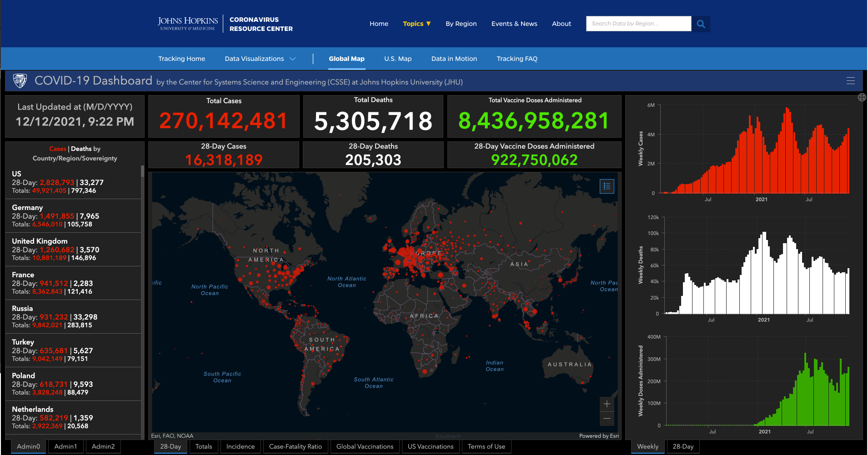Select Poland in the country list
868x455 pixels.
coord(73,384)
